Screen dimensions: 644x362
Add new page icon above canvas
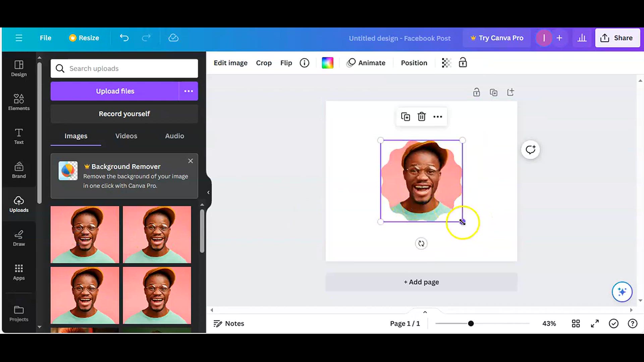(x=511, y=92)
